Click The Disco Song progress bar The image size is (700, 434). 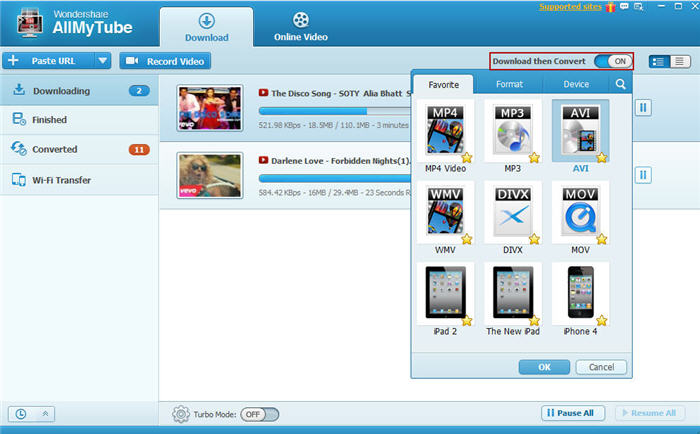(335, 111)
